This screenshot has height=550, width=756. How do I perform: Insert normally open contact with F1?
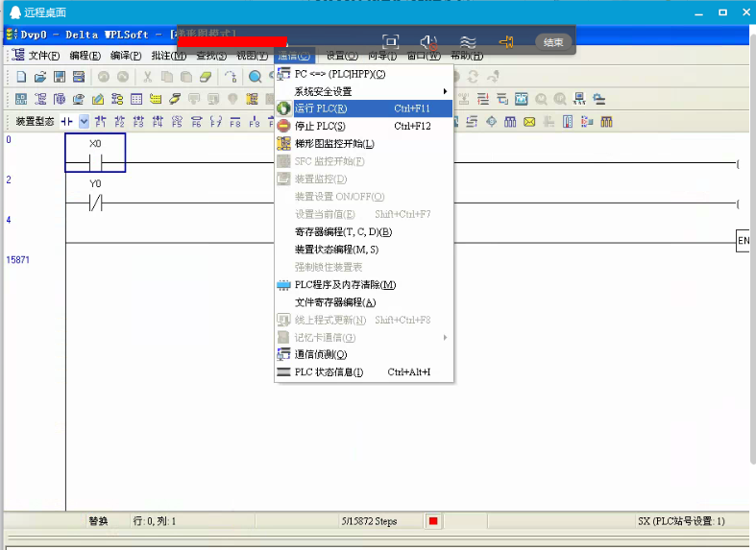[x=100, y=122]
